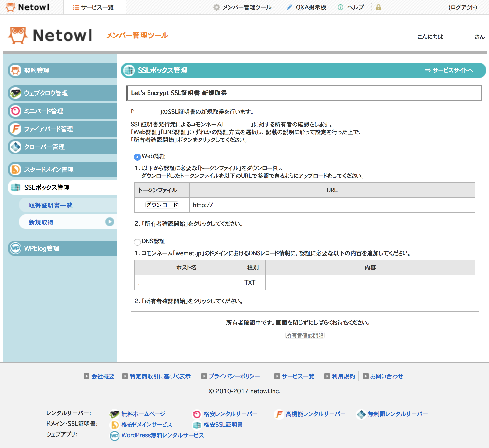
Task: Click the crow icon beside 無料ホームページ
Action: [x=114, y=414]
